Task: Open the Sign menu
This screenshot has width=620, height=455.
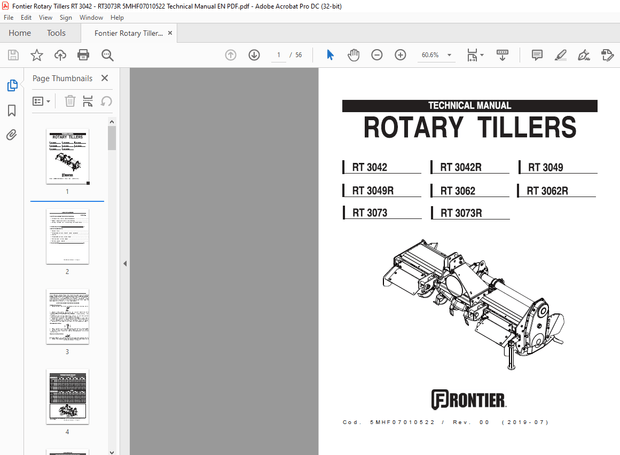Action: click(x=66, y=18)
